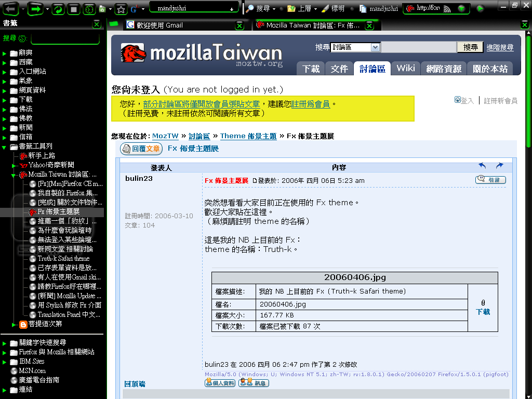532x399 pixels.
Task: Expand the 辭典 bookmark folder
Action: click(x=5, y=53)
